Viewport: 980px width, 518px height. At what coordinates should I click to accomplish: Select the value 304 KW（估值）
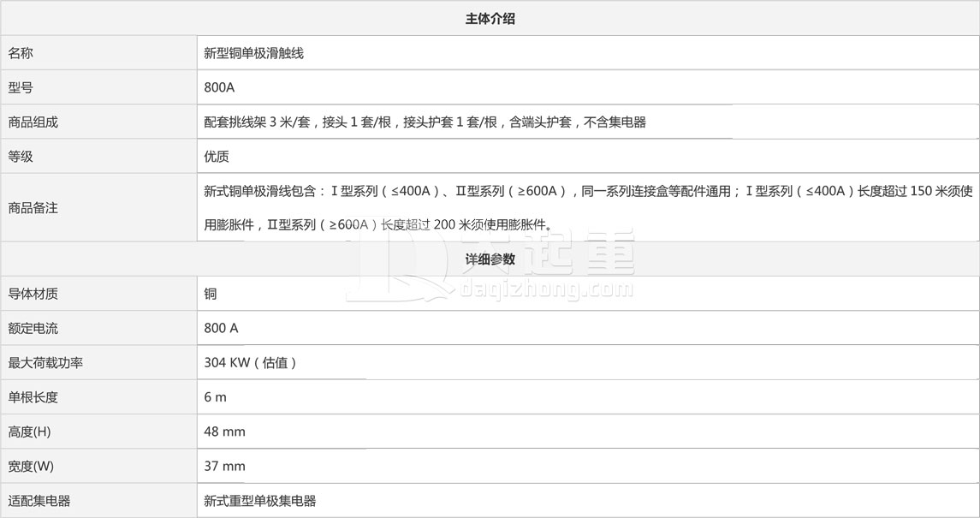pyautogui.click(x=251, y=362)
